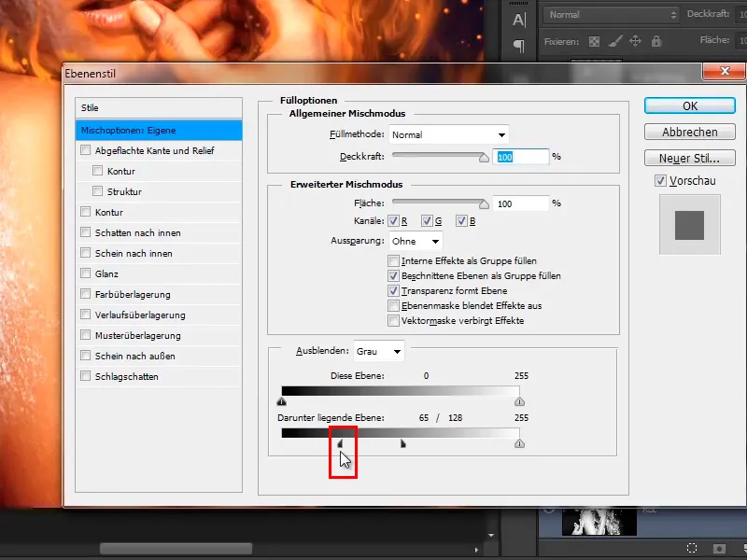Enable Abgeflachte Kante und Relief checkbox
Screen dimensions: 747x560
(x=85, y=150)
